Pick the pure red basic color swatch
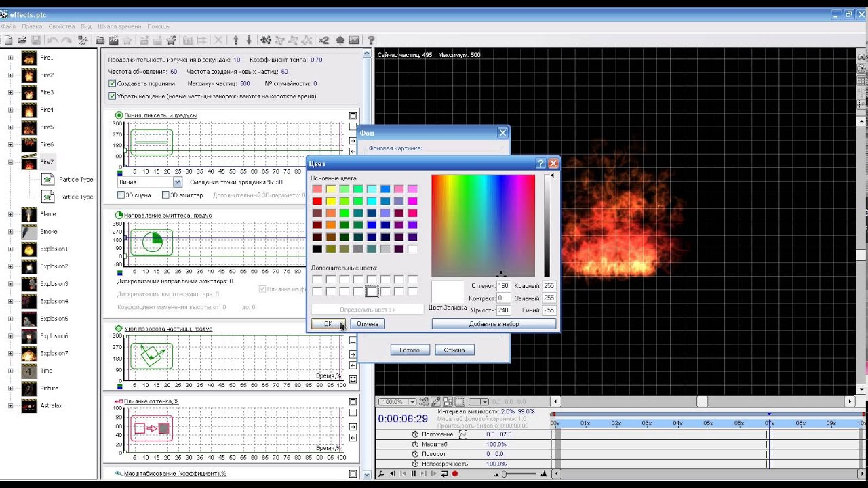The image size is (868, 488). (x=317, y=201)
